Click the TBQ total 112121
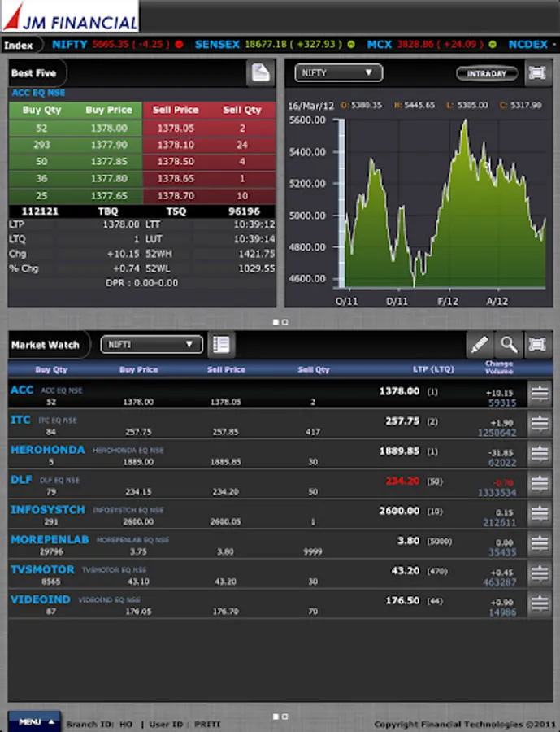This screenshot has height=732, width=560. 40,211
